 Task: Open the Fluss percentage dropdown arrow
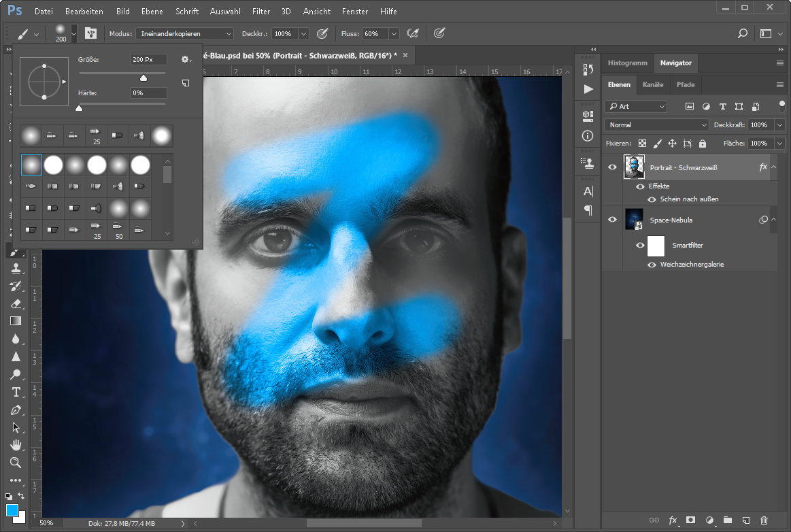[x=394, y=33]
